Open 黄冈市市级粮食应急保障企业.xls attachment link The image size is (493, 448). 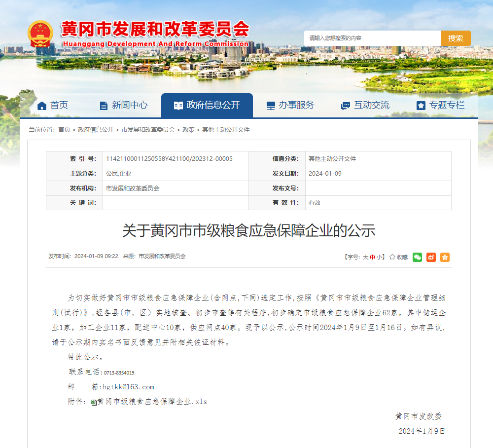pyautogui.click(x=150, y=402)
